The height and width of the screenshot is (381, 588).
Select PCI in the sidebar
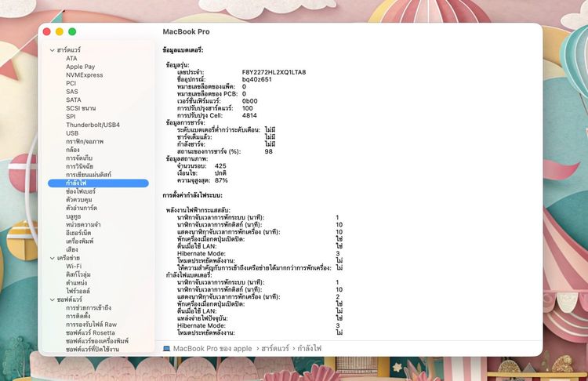point(71,83)
